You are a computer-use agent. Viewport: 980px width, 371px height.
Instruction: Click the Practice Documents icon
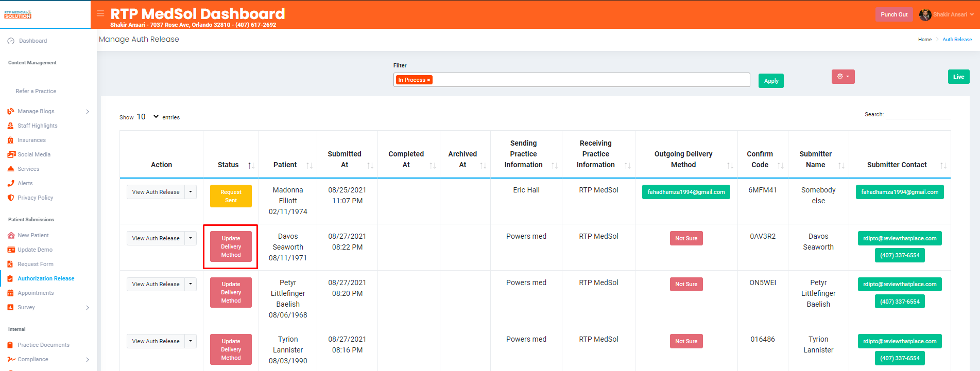(11, 345)
